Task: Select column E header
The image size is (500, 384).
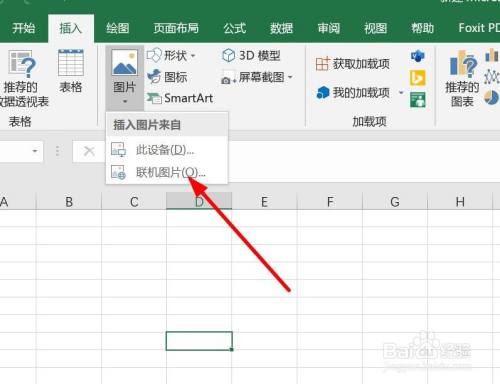Action: [264, 202]
